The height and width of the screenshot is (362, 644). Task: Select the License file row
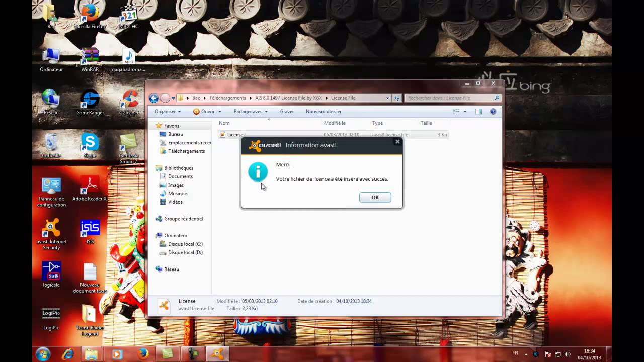[x=333, y=134]
